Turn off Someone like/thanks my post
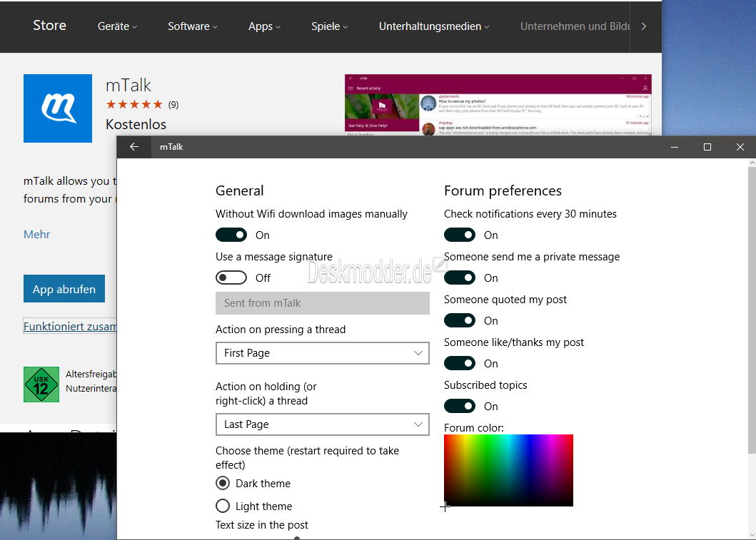 [460, 363]
